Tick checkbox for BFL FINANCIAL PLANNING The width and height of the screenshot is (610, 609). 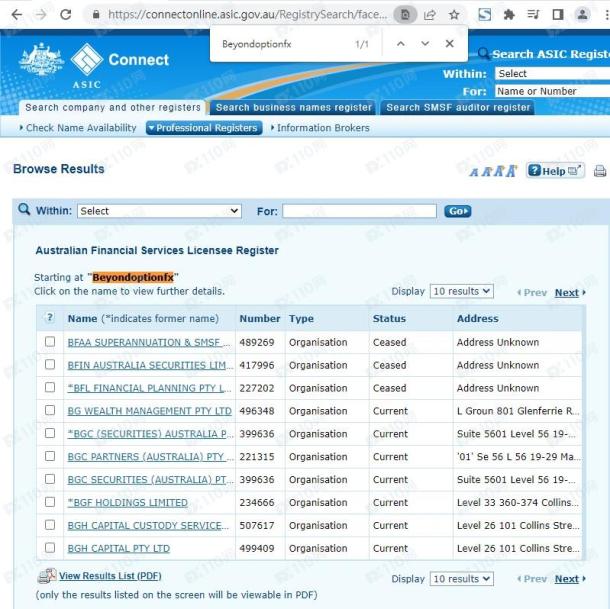tap(50, 388)
